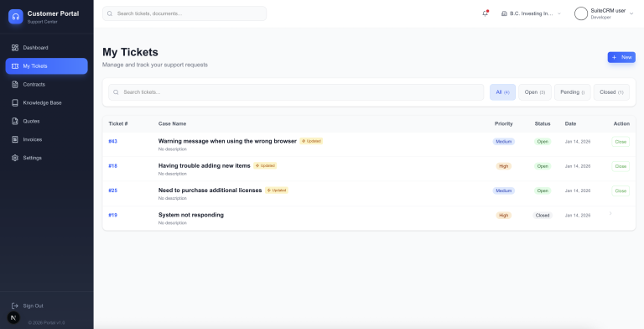Click the plus icon on the New button
The image size is (644, 329).
click(x=614, y=58)
